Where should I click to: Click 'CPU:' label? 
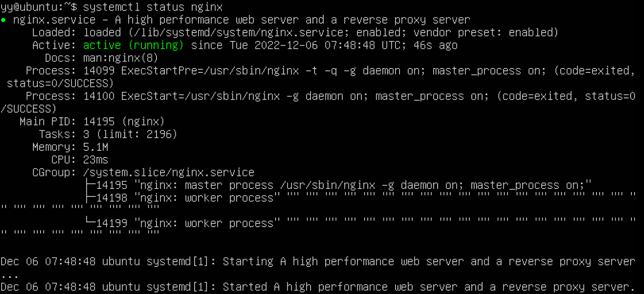click(x=64, y=160)
